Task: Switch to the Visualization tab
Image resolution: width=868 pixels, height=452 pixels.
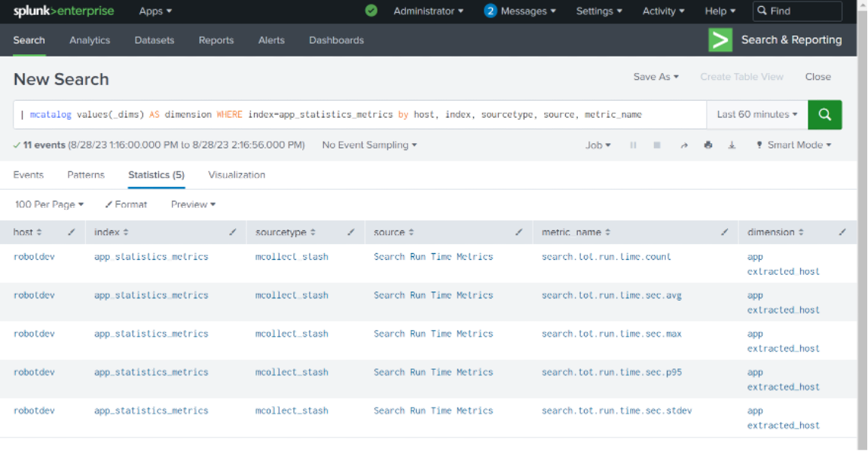Action: 237,175
